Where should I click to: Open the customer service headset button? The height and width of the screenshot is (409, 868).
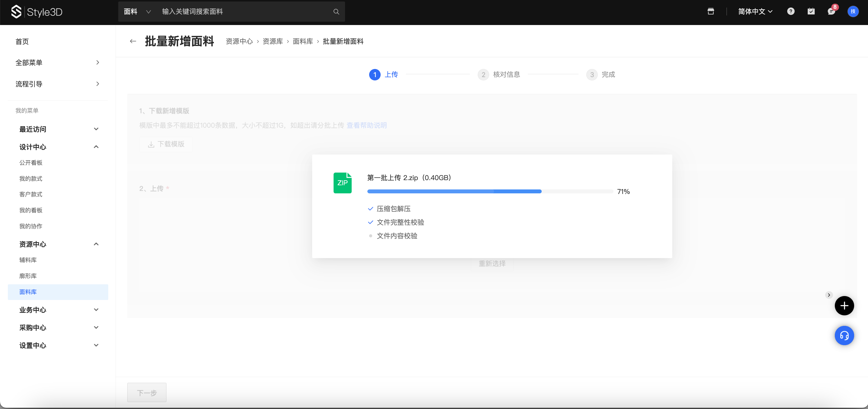(x=844, y=336)
